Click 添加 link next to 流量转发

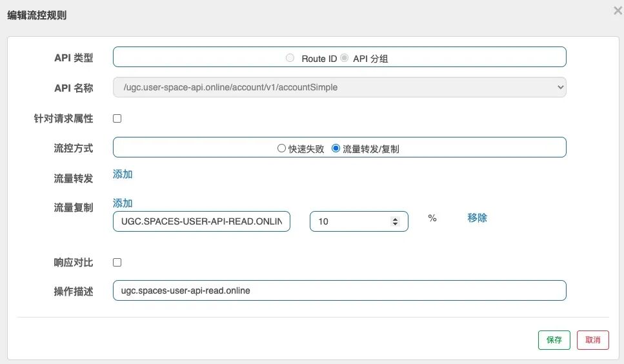[123, 174]
